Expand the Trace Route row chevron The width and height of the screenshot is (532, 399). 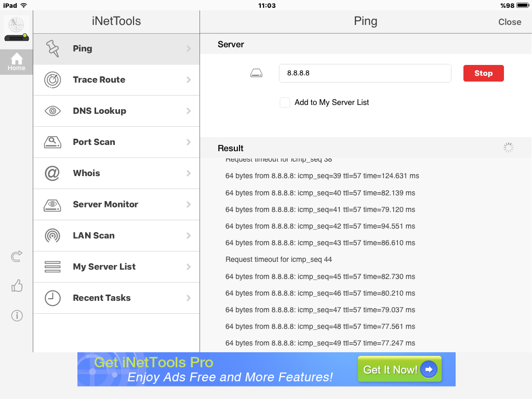point(189,79)
